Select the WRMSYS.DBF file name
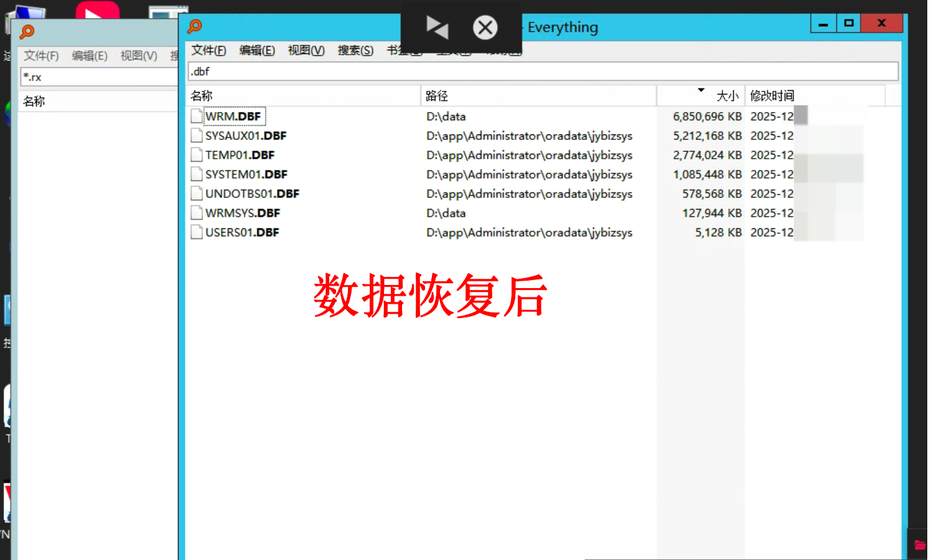The width and height of the screenshot is (936, 560). pos(243,213)
